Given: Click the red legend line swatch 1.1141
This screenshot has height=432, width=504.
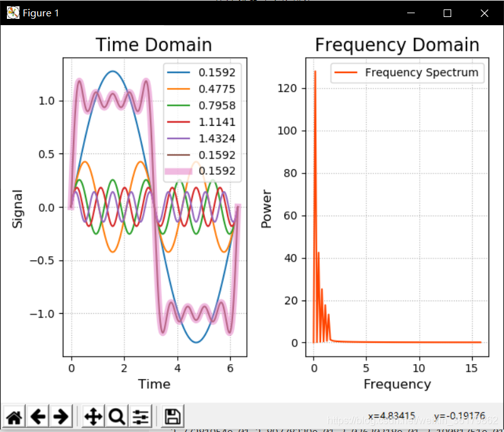Looking at the screenshot, I should [178, 122].
